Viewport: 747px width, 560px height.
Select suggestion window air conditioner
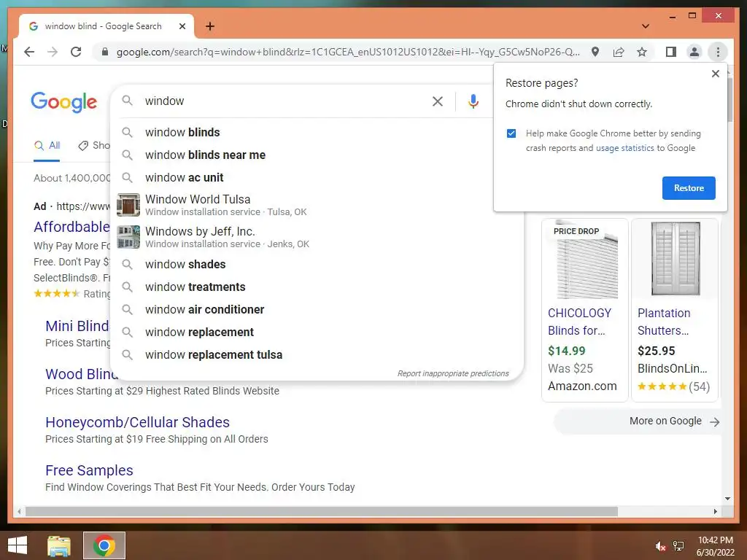pyautogui.click(x=317, y=309)
